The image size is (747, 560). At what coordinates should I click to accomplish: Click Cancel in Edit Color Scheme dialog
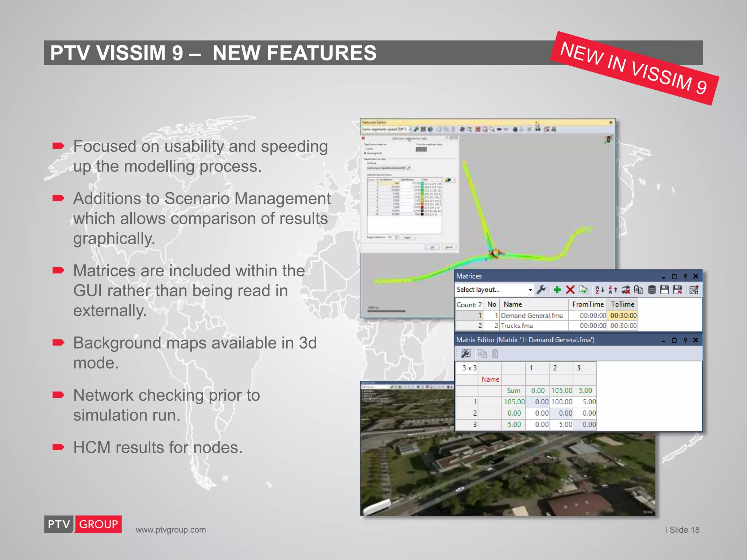449,247
